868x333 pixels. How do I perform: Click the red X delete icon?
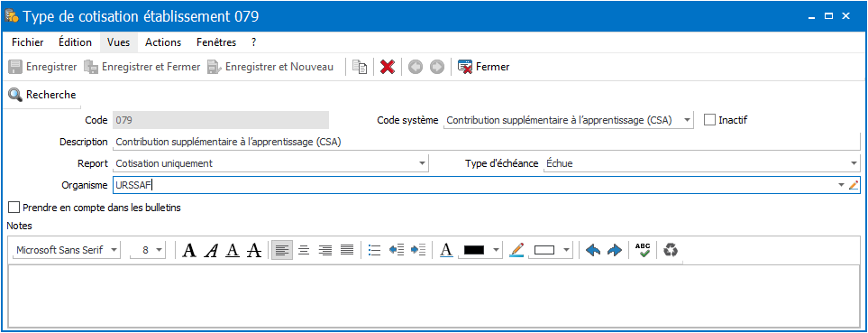(x=388, y=67)
